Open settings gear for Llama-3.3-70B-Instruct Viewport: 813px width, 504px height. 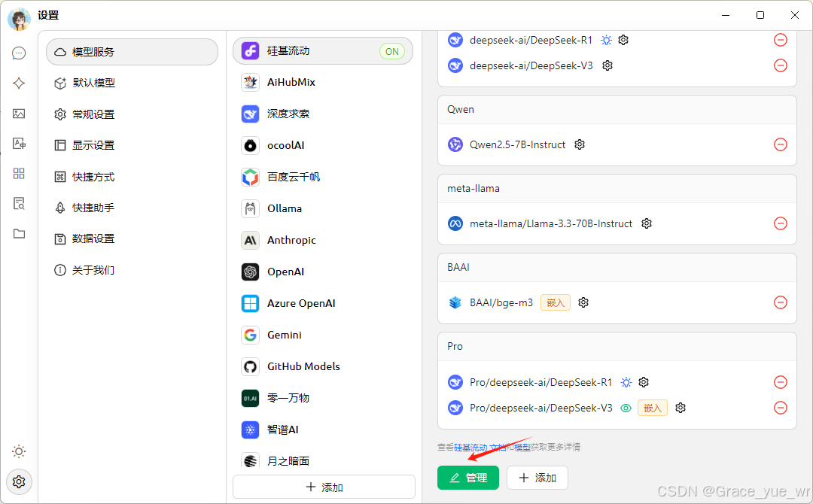point(647,223)
